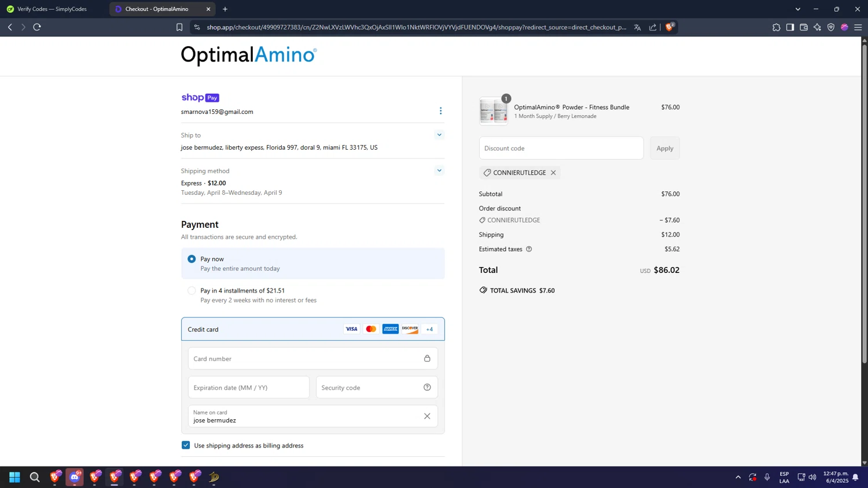Open Windows taskbar search
This screenshot has height=488, width=868.
[35, 477]
